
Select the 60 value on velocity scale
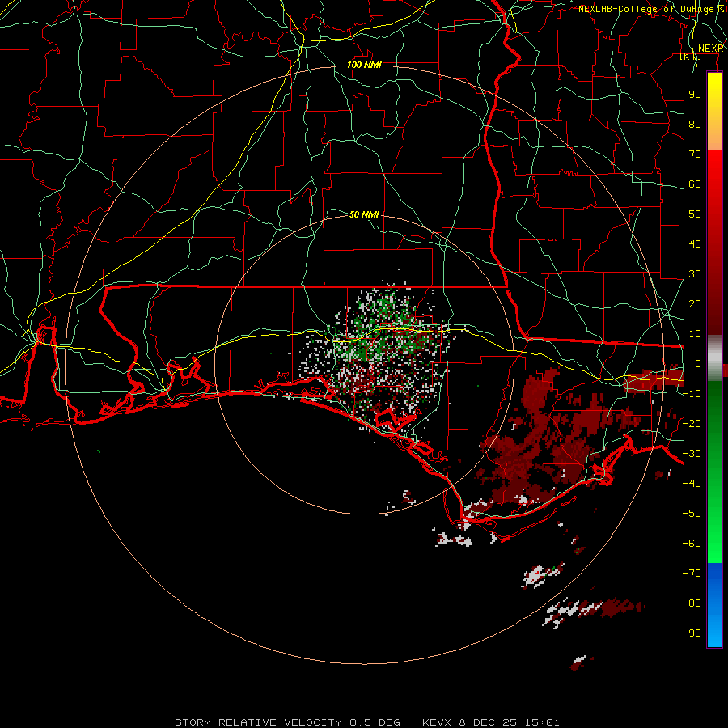point(695,184)
